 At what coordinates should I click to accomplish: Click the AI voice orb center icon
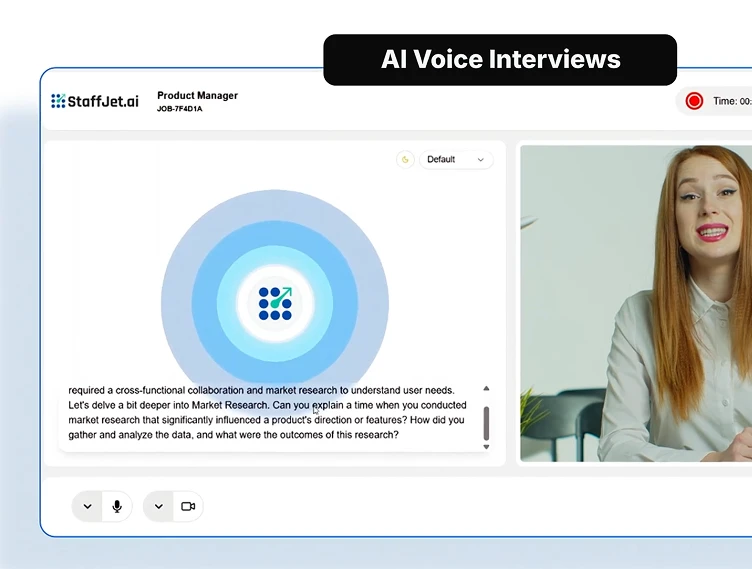pos(275,303)
